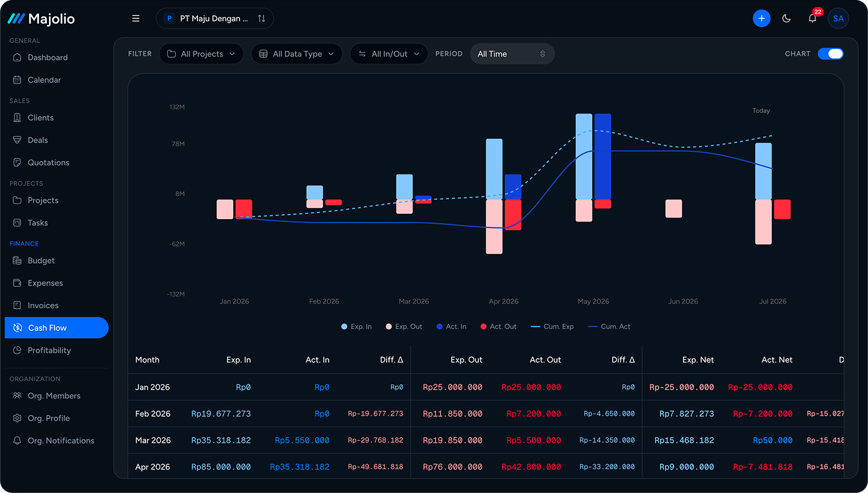Open the All Time period selector

[x=512, y=54]
